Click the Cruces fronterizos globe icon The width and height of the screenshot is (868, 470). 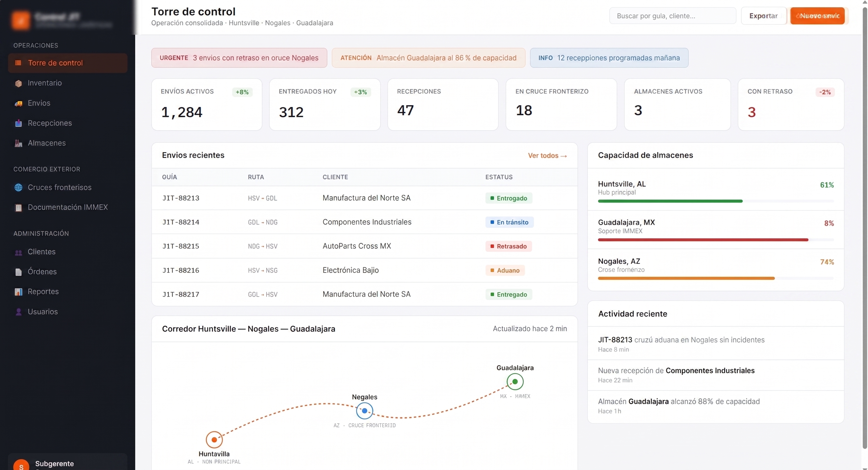(x=18, y=187)
